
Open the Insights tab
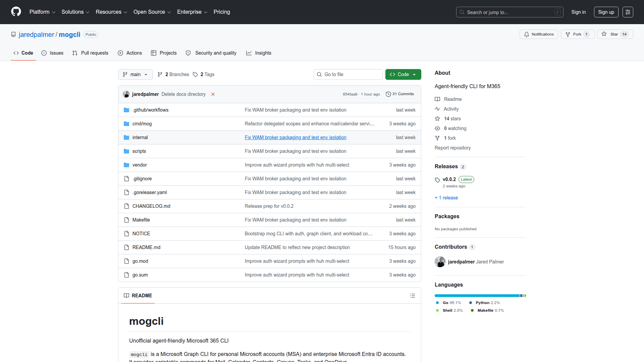[259, 53]
